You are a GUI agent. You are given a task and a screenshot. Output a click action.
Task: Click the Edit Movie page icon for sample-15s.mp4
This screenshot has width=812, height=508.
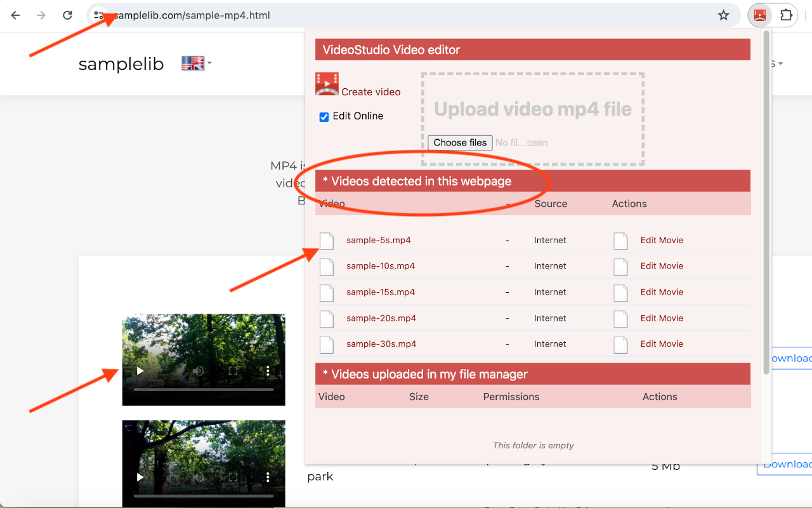coord(620,293)
